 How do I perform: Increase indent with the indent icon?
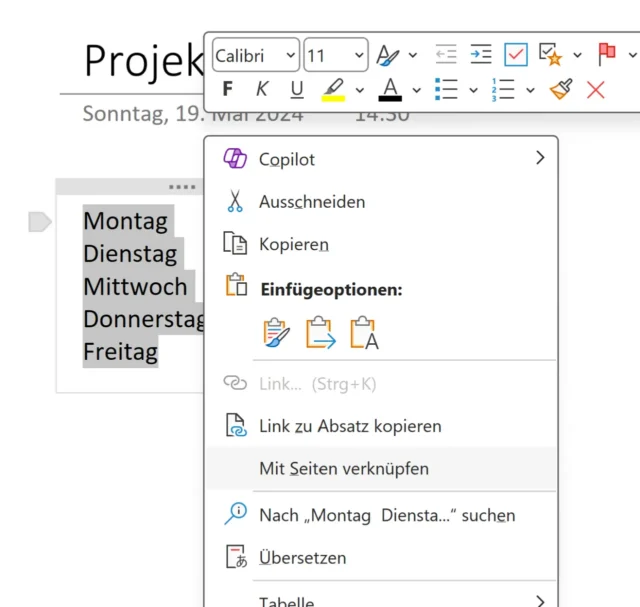coord(481,55)
